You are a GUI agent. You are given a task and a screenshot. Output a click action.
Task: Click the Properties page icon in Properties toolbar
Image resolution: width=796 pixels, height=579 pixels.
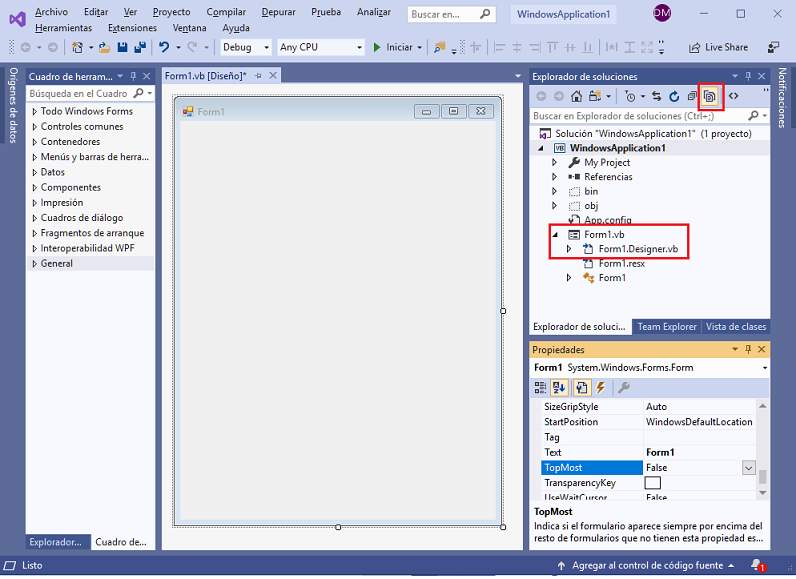pyautogui.click(x=581, y=388)
